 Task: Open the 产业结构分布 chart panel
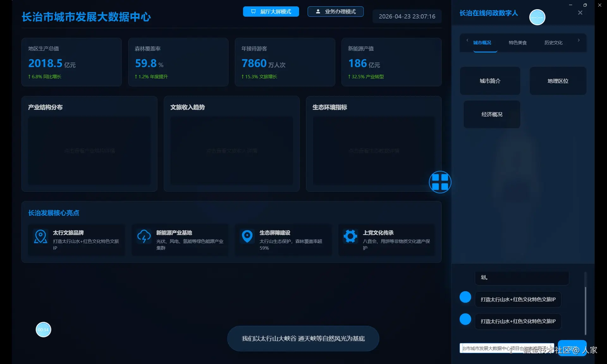pyautogui.click(x=89, y=151)
